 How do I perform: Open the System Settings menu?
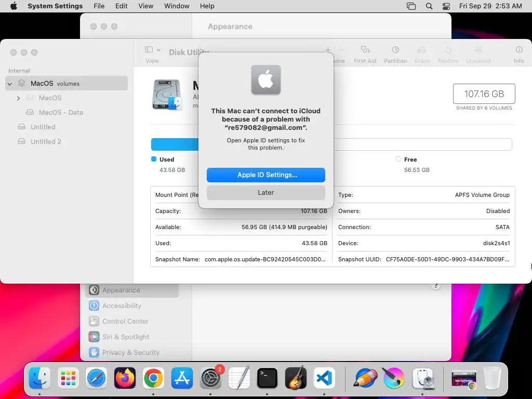pos(55,6)
